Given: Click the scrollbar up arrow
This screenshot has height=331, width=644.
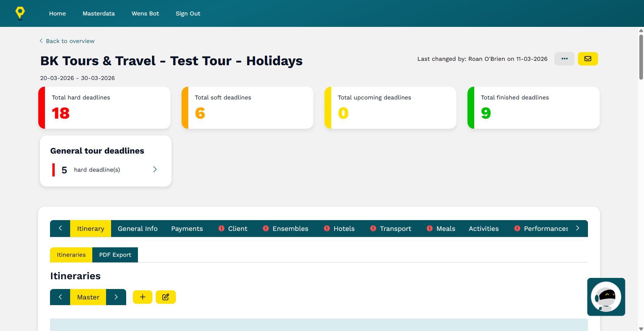Looking at the screenshot, I should pyautogui.click(x=641, y=31).
